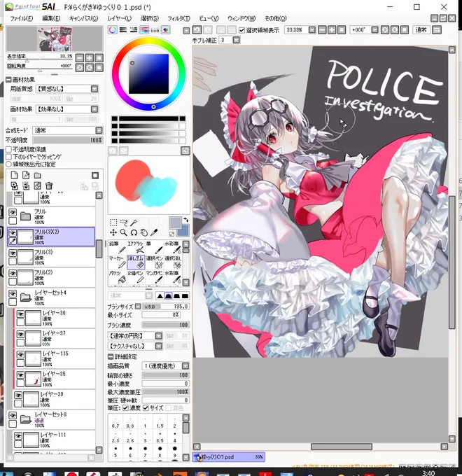Select 領域検出元に指定 radio option

click(x=9, y=164)
